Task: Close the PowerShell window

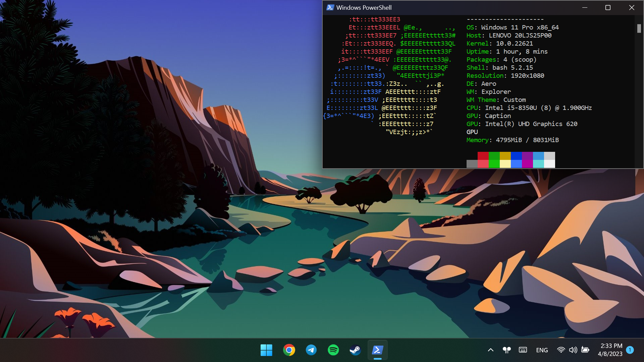Action: click(632, 7)
